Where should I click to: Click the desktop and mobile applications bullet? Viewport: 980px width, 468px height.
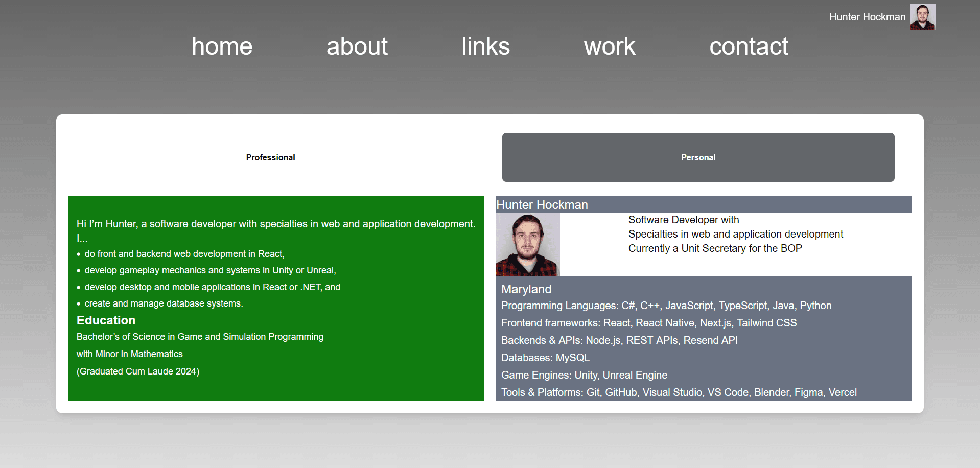pos(212,287)
